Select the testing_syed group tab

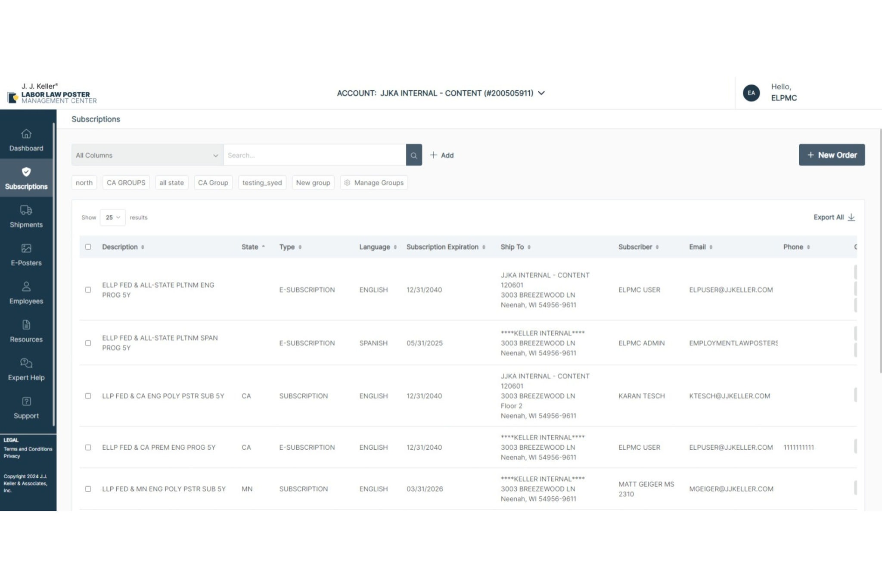[262, 183]
